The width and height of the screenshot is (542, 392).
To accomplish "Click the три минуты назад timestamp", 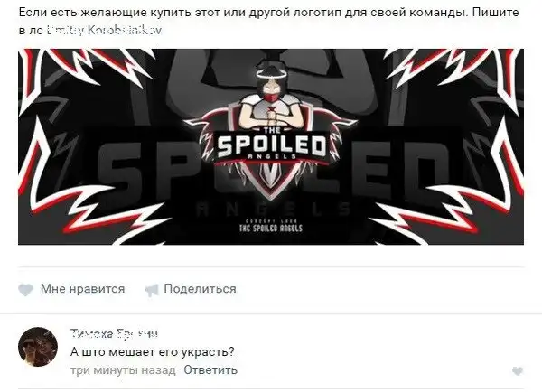I will tap(123, 370).
